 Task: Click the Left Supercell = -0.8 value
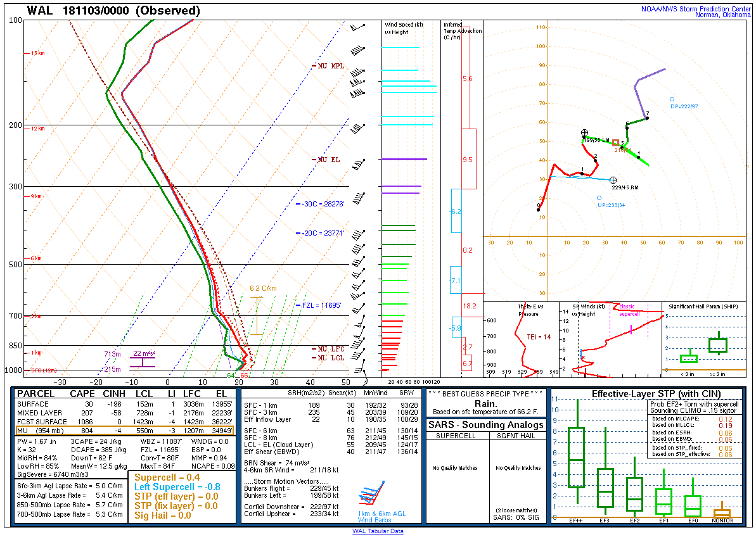click(x=177, y=487)
